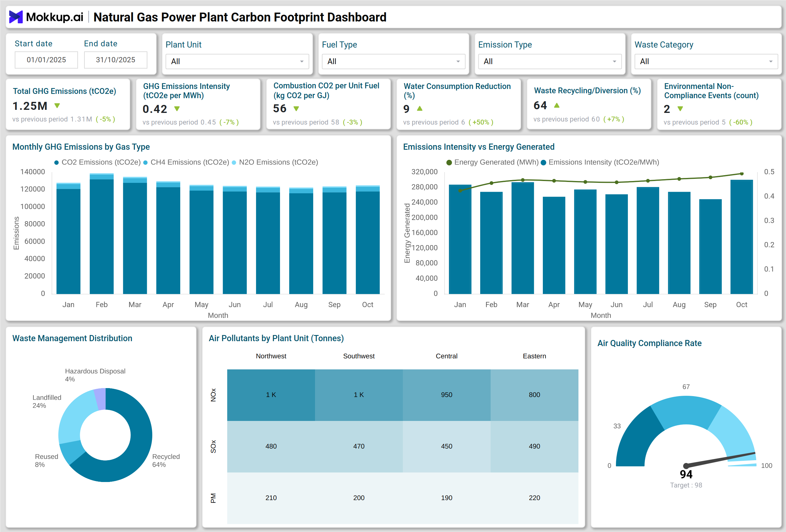
Task: Click the PM Central cell showing 190
Action: pyautogui.click(x=446, y=498)
